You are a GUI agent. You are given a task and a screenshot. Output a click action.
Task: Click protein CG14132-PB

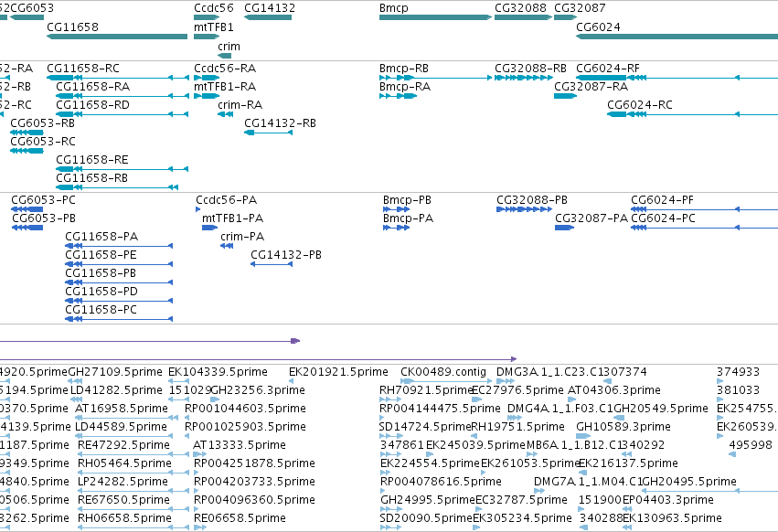[x=272, y=264]
